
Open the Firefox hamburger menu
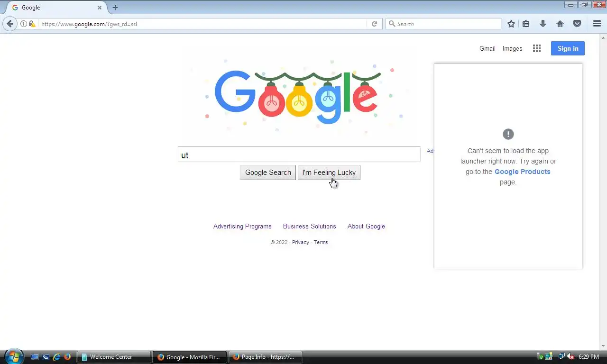click(597, 24)
